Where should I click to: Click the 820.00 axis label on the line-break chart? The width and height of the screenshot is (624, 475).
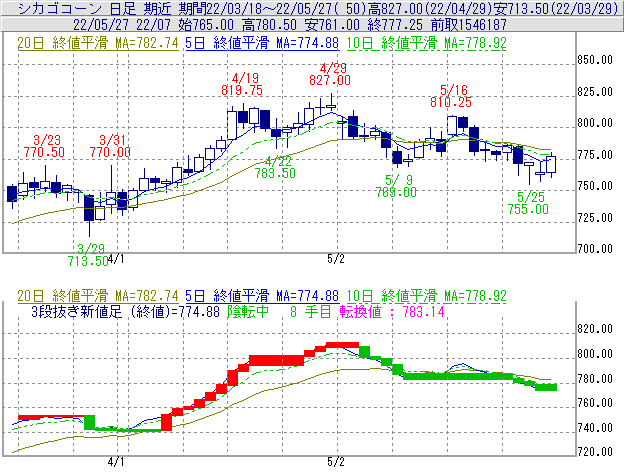[595, 329]
